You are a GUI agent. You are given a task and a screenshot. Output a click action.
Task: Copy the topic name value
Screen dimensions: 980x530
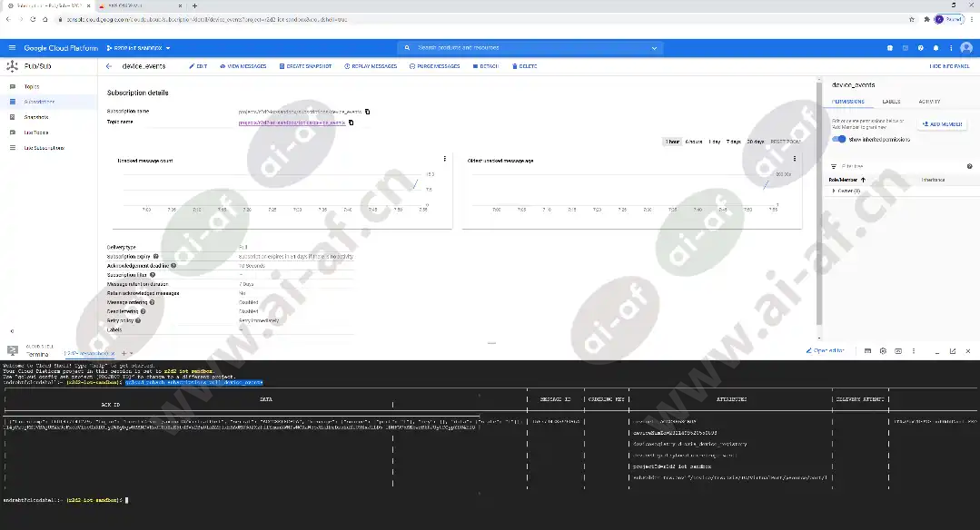coord(351,123)
